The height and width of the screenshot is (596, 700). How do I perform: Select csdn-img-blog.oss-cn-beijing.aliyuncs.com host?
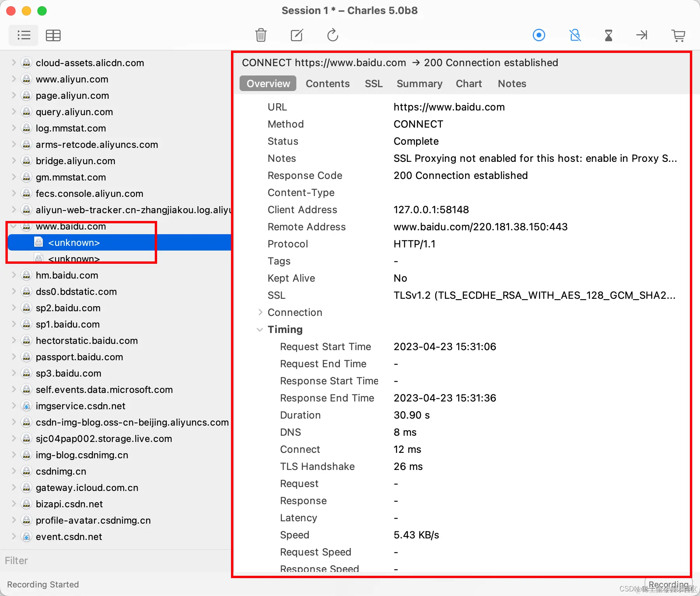pos(132,422)
